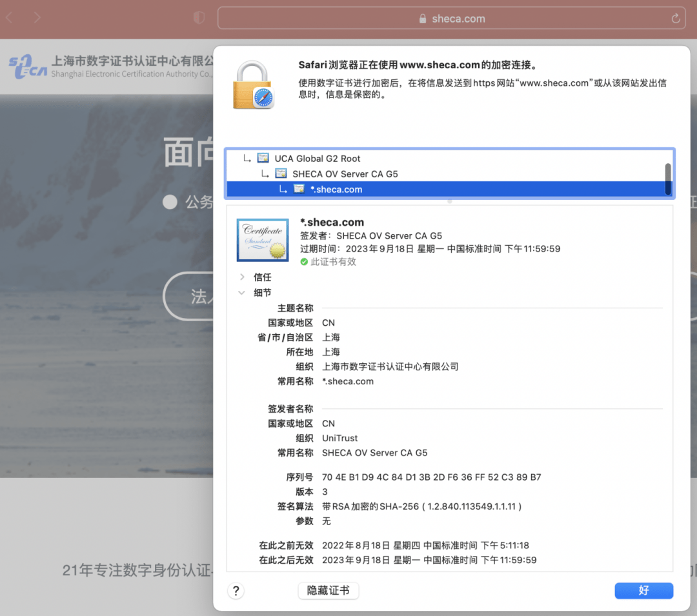
Task: Click the 过期时间 expiry line in header
Action: [x=430, y=249]
